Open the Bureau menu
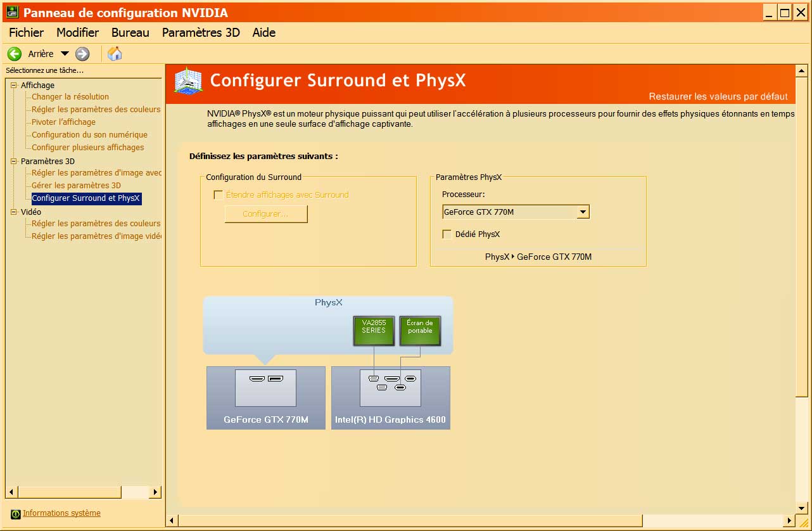 point(130,32)
